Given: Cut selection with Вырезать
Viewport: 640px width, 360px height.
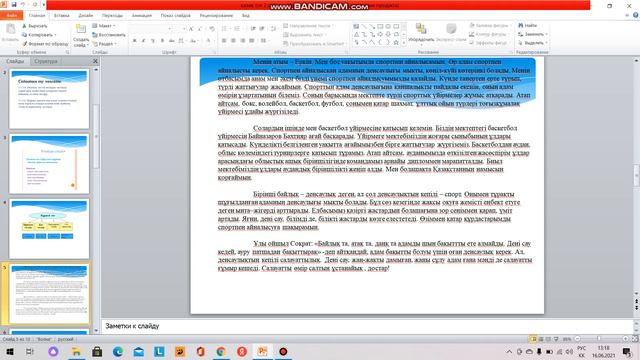Looking at the screenshot, I should pyautogui.click(x=35, y=26).
